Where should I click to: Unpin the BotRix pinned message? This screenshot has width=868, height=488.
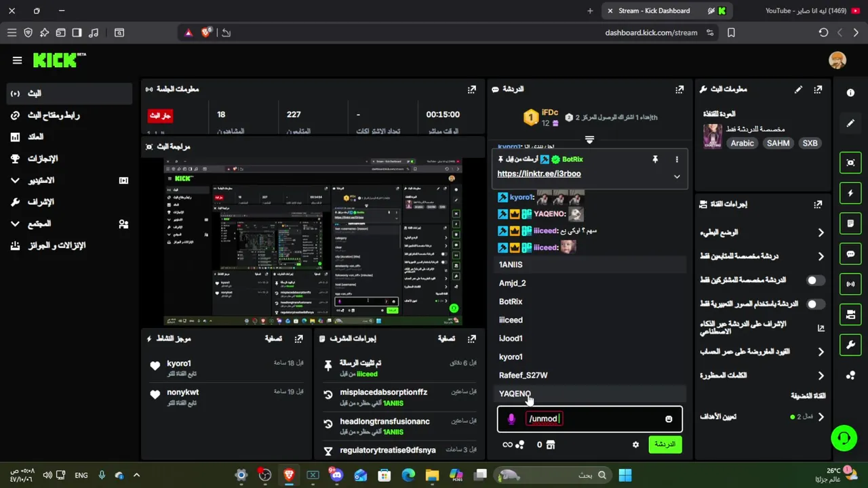point(655,159)
